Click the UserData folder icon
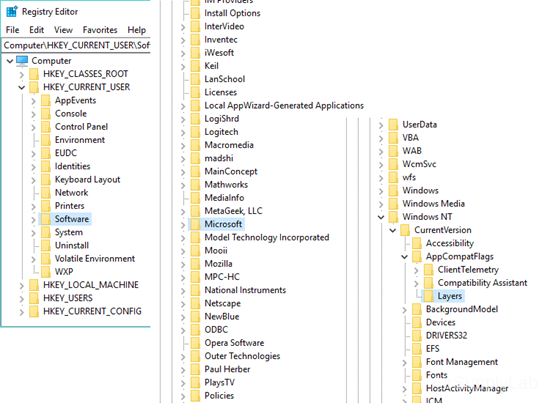This screenshot has width=550, height=403. coord(394,125)
